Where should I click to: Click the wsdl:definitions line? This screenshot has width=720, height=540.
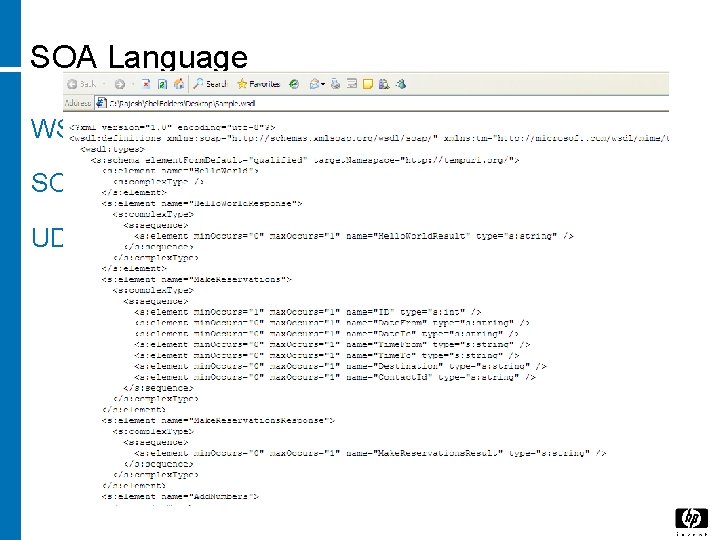click(x=369, y=138)
